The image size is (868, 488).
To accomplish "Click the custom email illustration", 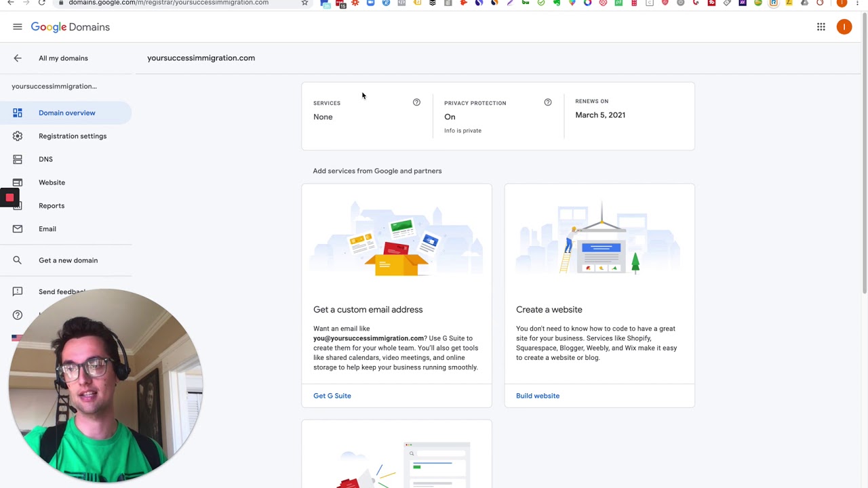I will pyautogui.click(x=397, y=239).
